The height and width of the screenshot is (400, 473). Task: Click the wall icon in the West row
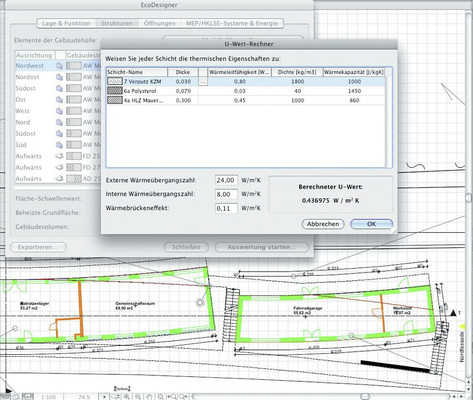pos(59,111)
